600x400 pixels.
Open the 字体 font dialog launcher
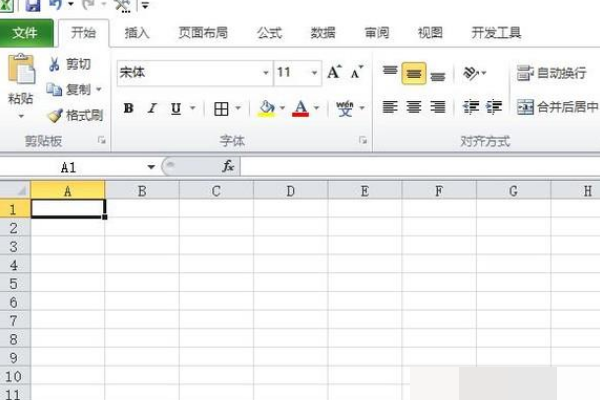363,140
